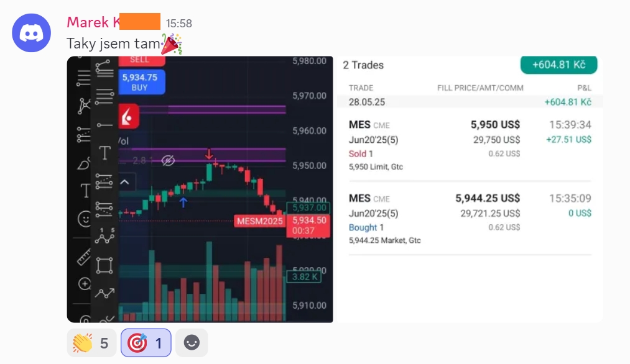Open the MES Sold 5,950 trade entry
630x364 pixels.
[x=470, y=145]
